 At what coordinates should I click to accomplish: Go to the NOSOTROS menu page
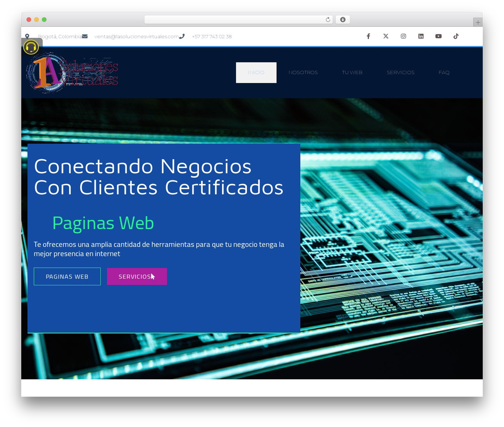pos(303,72)
